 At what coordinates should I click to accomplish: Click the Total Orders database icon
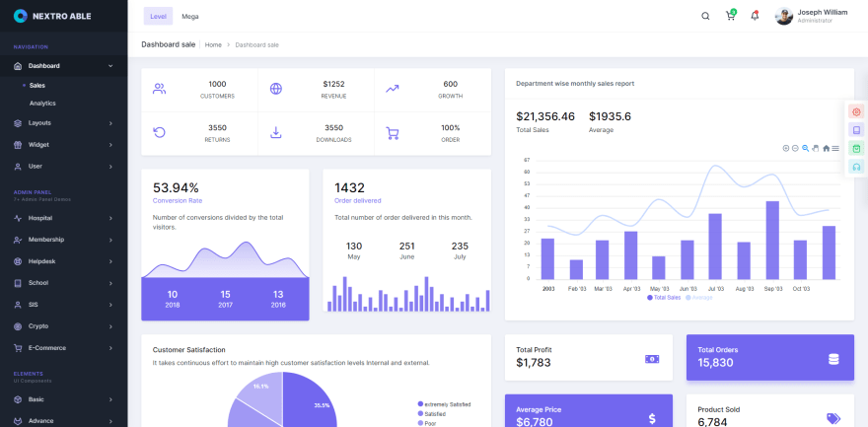[833, 359]
